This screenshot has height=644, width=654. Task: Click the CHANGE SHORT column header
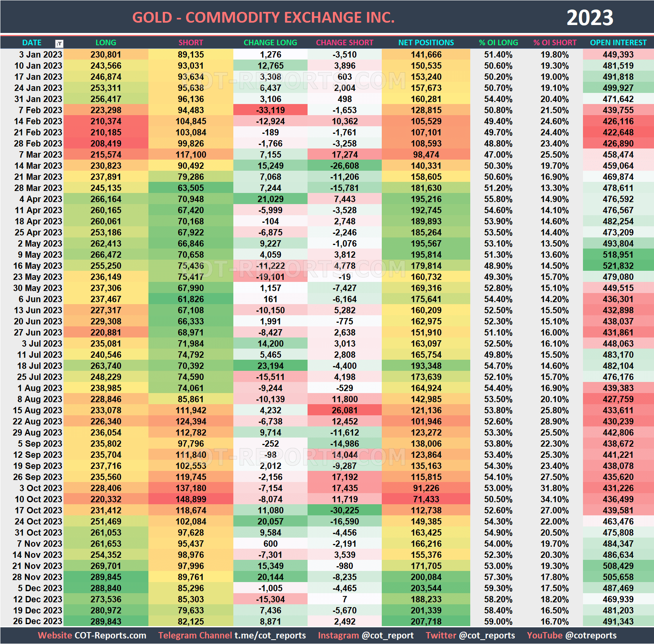(x=344, y=42)
